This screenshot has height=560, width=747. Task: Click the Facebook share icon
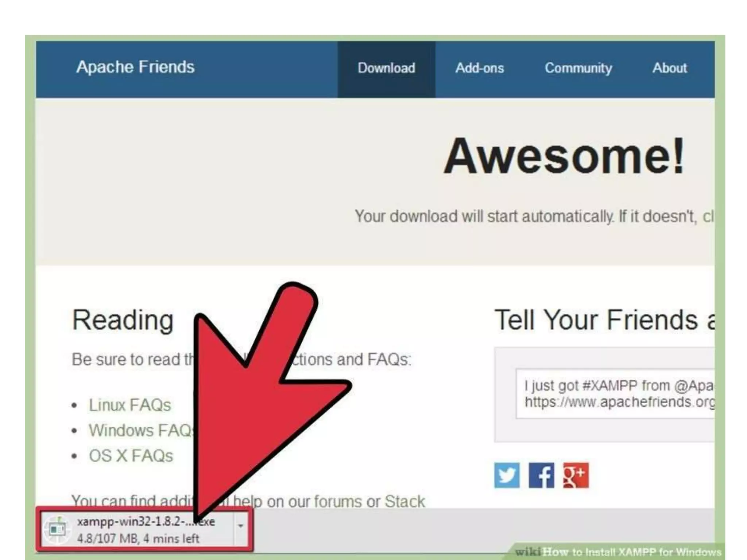(x=541, y=475)
